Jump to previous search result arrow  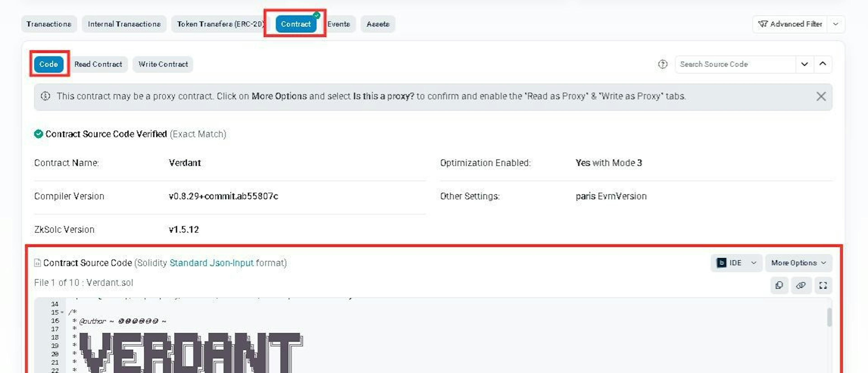click(823, 64)
